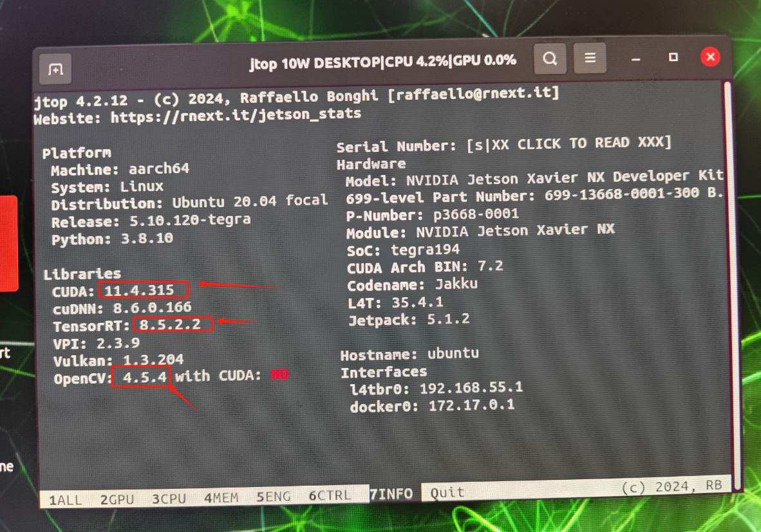Click the L4T 35.4.1 line
The height and width of the screenshot is (532, 761).
tap(395, 302)
